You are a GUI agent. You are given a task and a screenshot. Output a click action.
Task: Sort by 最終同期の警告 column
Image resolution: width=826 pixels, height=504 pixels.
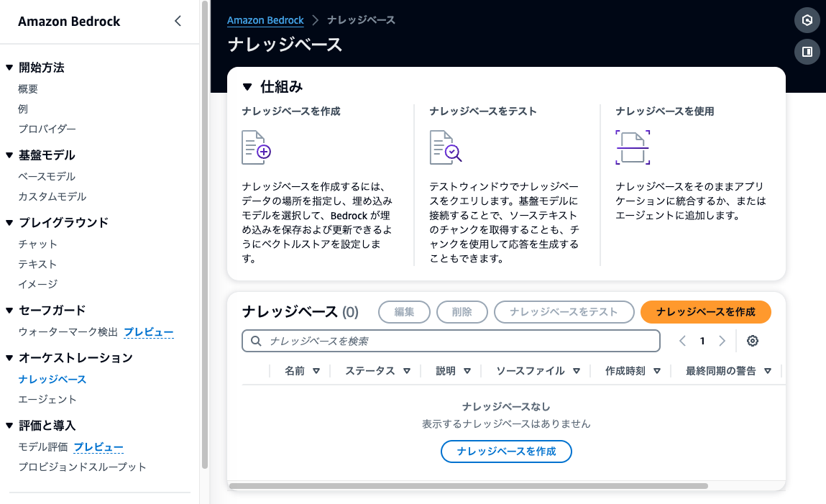click(768, 371)
